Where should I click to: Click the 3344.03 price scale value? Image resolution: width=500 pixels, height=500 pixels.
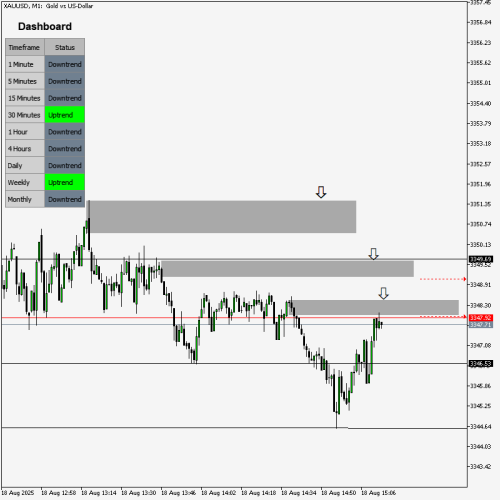[480, 446]
